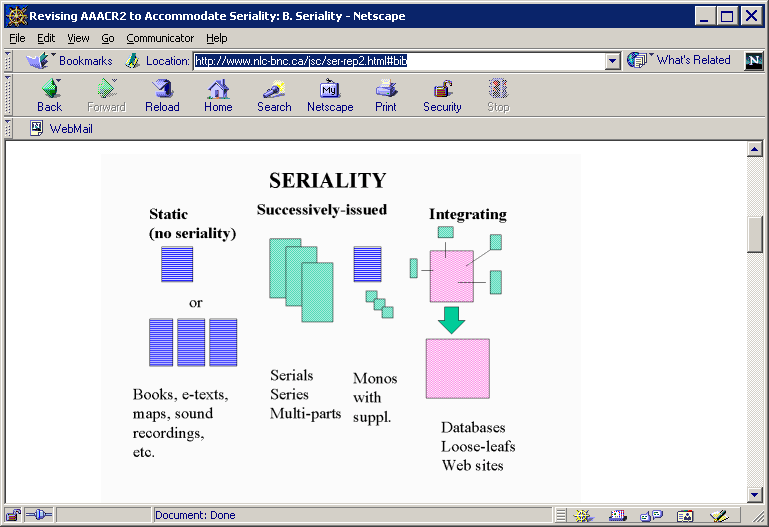Image resolution: width=769 pixels, height=527 pixels.
Task: Click the greyed Forward button
Action: point(106,96)
